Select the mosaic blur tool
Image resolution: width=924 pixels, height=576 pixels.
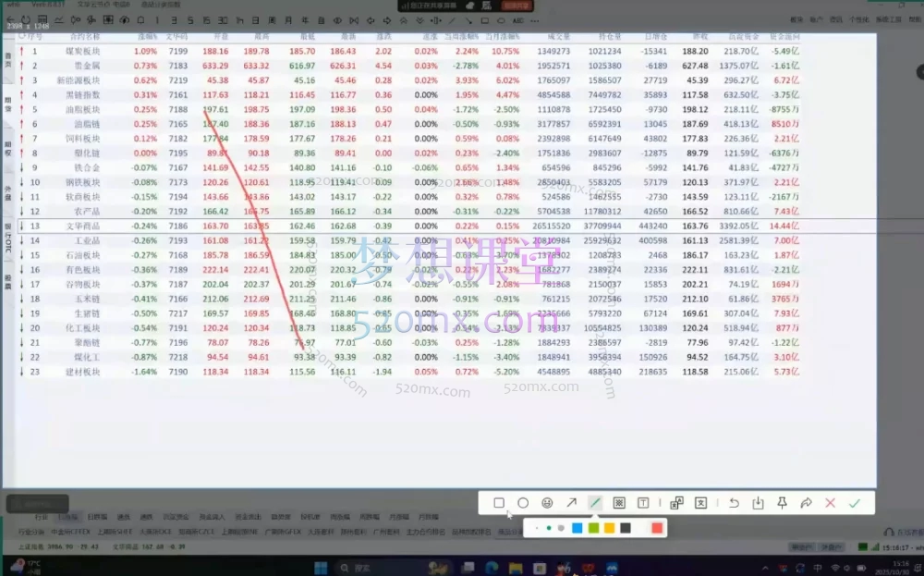tap(619, 503)
